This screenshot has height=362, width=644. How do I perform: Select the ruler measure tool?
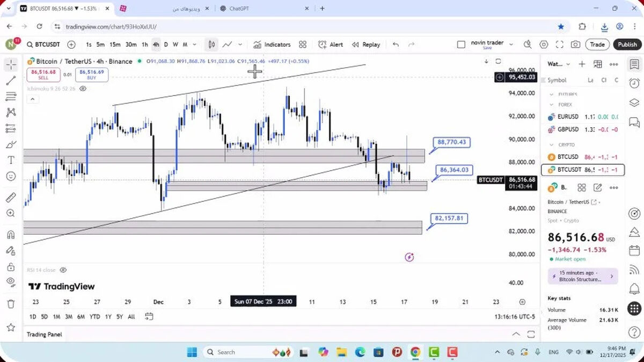tap(11, 197)
